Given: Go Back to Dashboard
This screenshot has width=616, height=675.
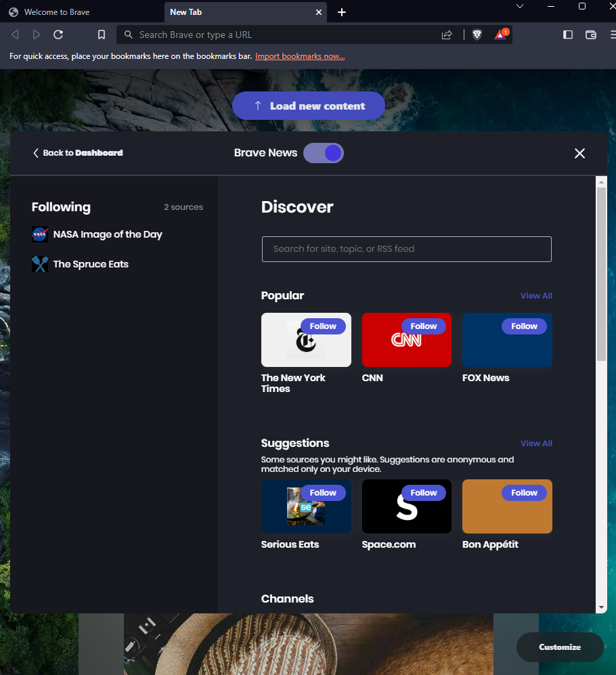Looking at the screenshot, I should pos(78,153).
